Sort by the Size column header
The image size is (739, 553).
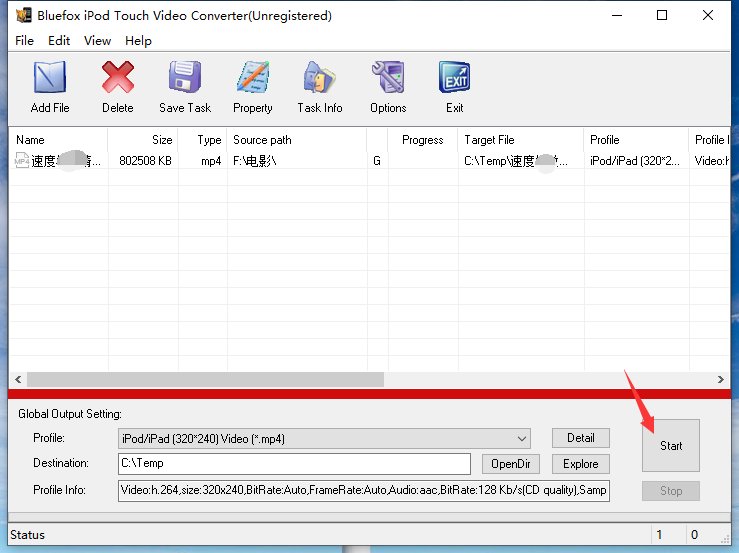point(143,140)
